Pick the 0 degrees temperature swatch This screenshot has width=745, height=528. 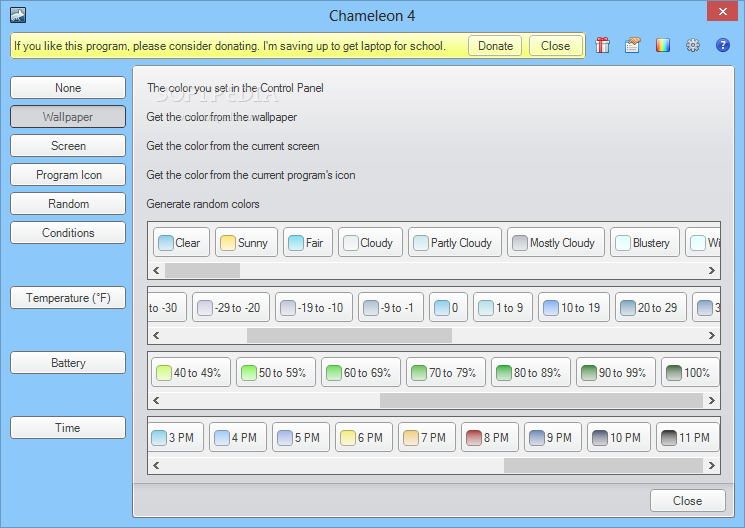pos(448,308)
